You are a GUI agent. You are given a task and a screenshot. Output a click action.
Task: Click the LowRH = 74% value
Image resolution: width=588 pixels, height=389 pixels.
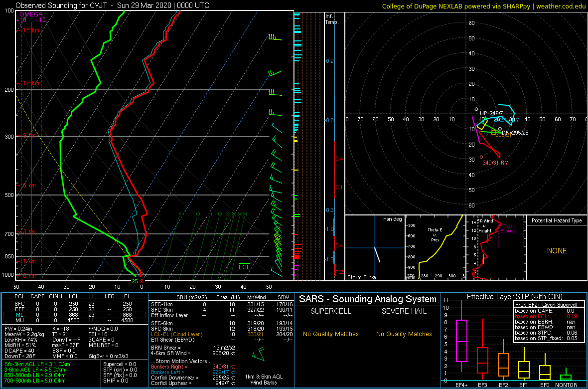point(21,340)
